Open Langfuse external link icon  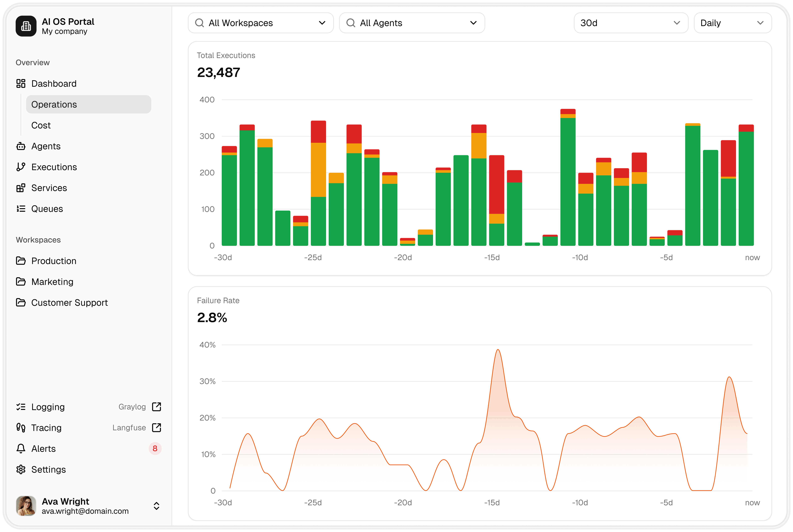[x=157, y=427]
